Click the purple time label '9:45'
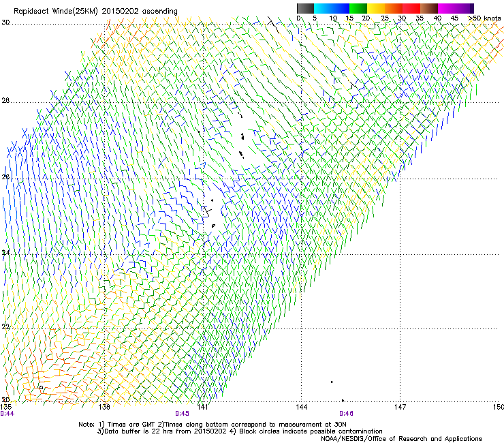Image resolution: width=504 pixels, height=443 pixels. 183,414
